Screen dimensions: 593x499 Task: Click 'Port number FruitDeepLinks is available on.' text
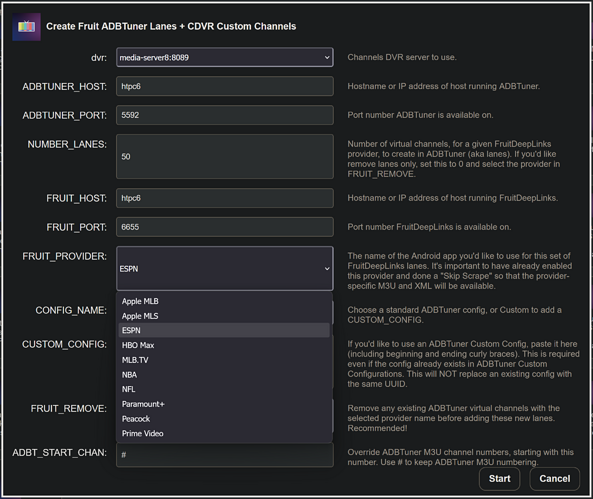pyautogui.click(x=429, y=227)
